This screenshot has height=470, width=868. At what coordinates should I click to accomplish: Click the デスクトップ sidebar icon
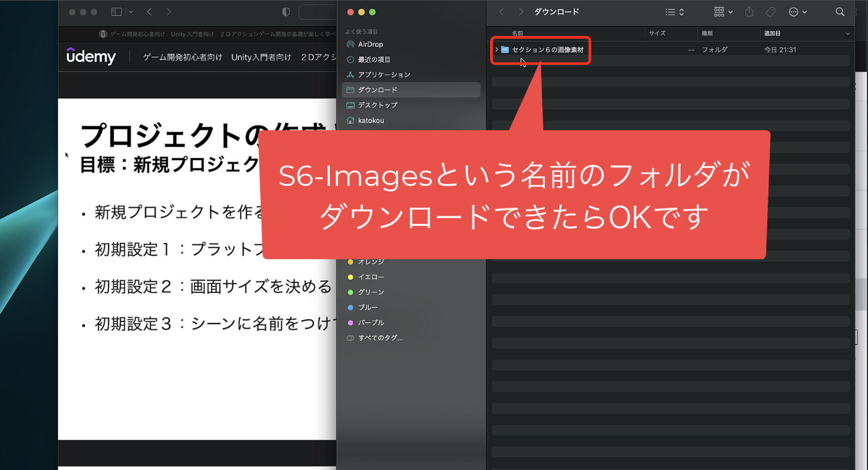click(x=350, y=105)
